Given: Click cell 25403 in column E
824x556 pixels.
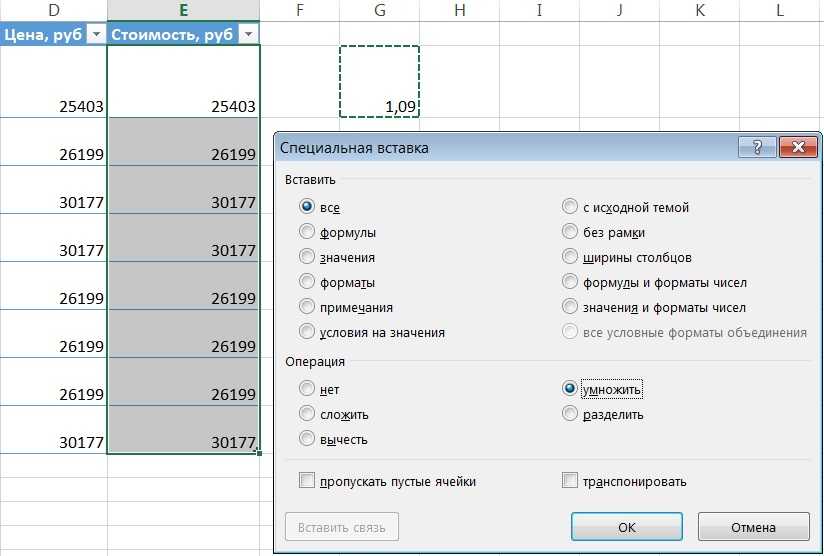Looking at the screenshot, I should 183,81.
